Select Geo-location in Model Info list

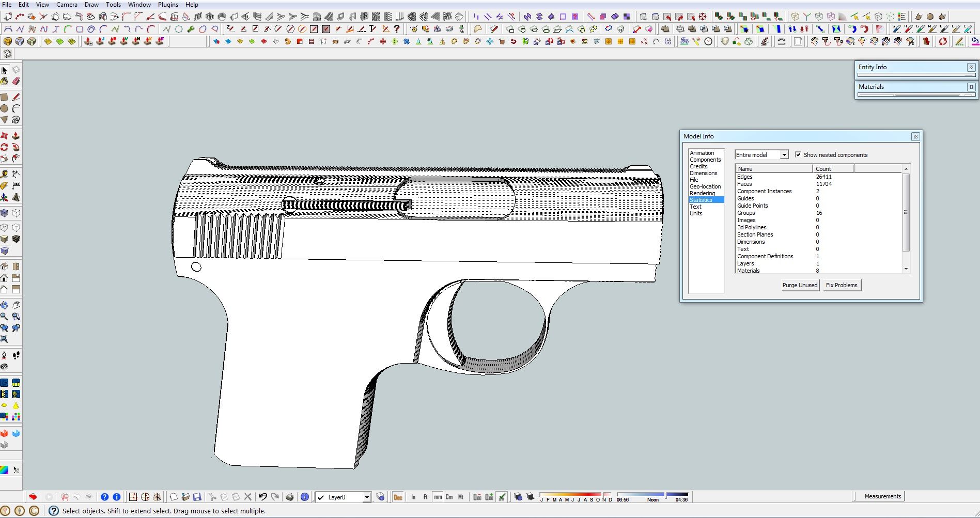(705, 186)
